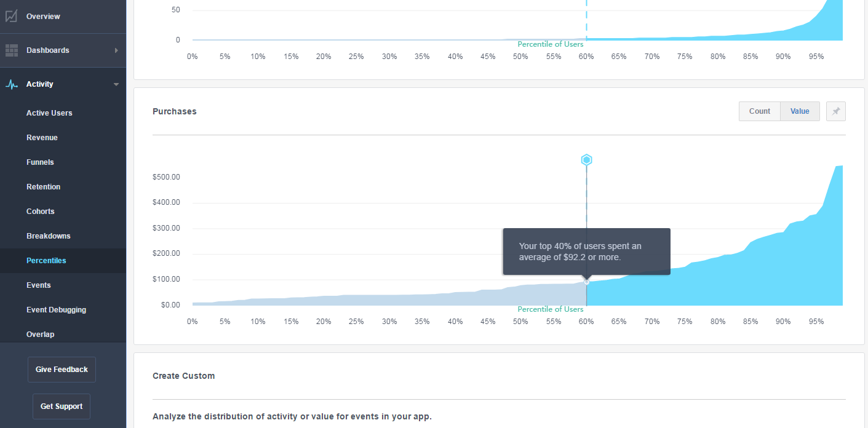Click the Activity pulse icon
Image resolution: width=868 pixels, height=428 pixels.
[x=11, y=84]
